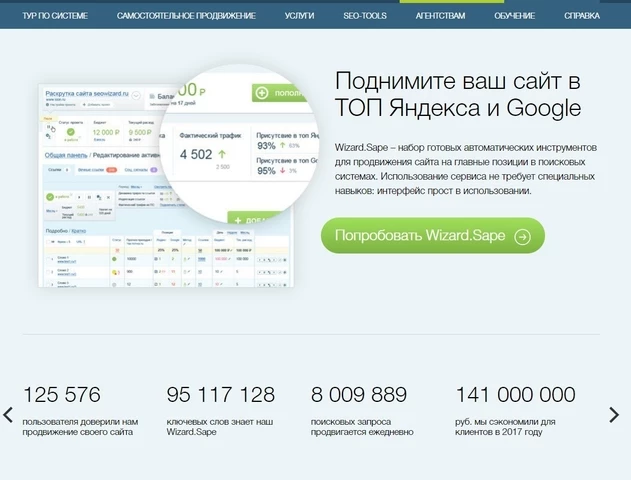Click the 95% presence in top Google value
This screenshot has width=631, height=480.
(x=266, y=171)
